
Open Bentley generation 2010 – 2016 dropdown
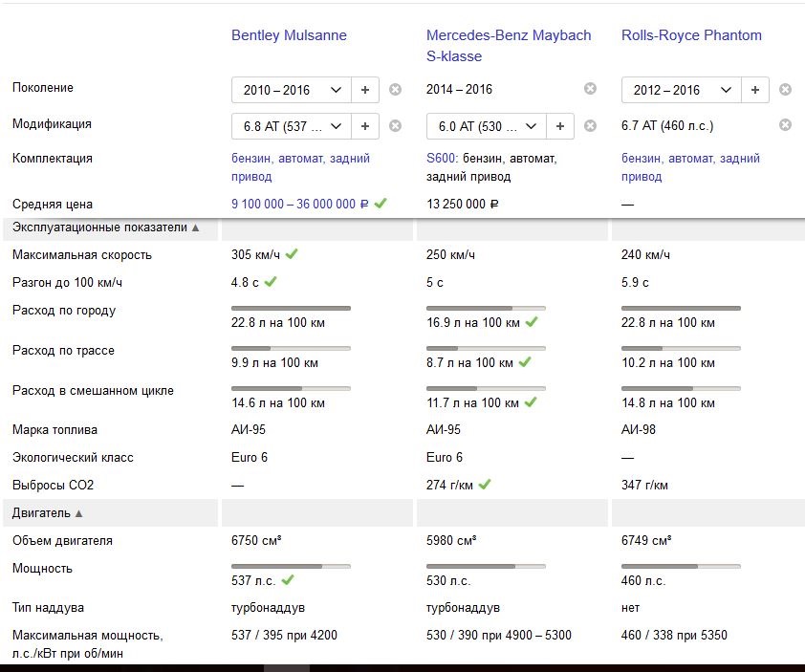click(x=292, y=90)
